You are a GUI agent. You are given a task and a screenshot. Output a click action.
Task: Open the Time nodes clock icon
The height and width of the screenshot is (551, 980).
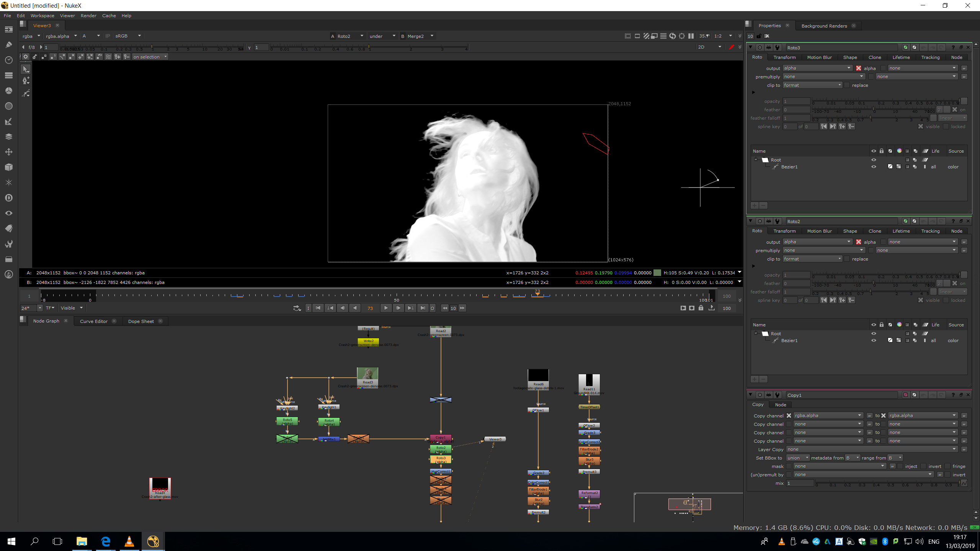coord(9,60)
